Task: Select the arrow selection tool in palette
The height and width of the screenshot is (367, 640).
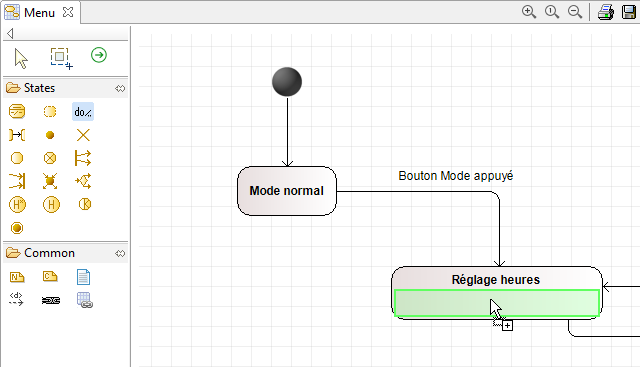Action: click(20, 58)
